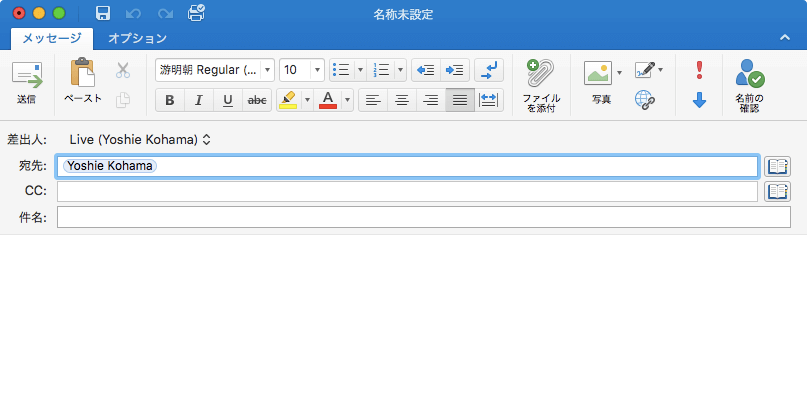Open the signature dropdown arrow

pos(661,69)
